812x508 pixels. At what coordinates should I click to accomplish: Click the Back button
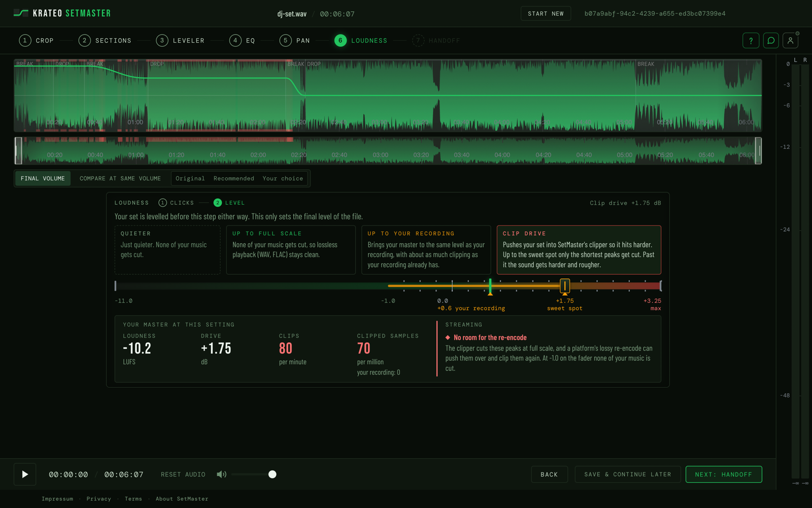(x=549, y=474)
